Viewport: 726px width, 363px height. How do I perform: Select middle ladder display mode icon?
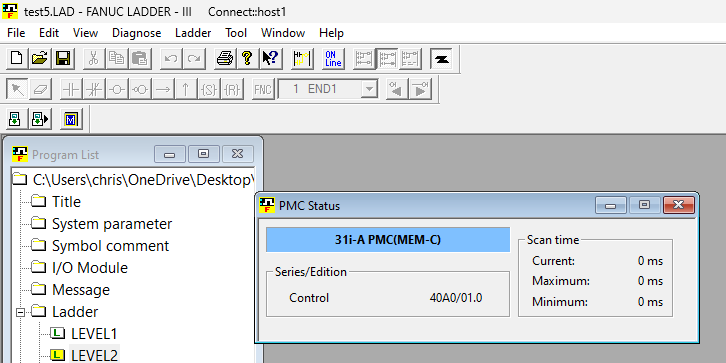[387, 58]
